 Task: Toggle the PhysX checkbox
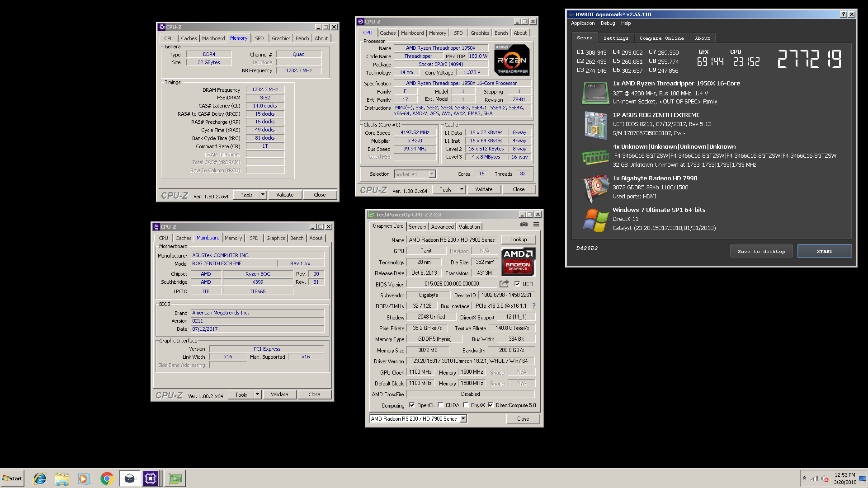[466, 405]
